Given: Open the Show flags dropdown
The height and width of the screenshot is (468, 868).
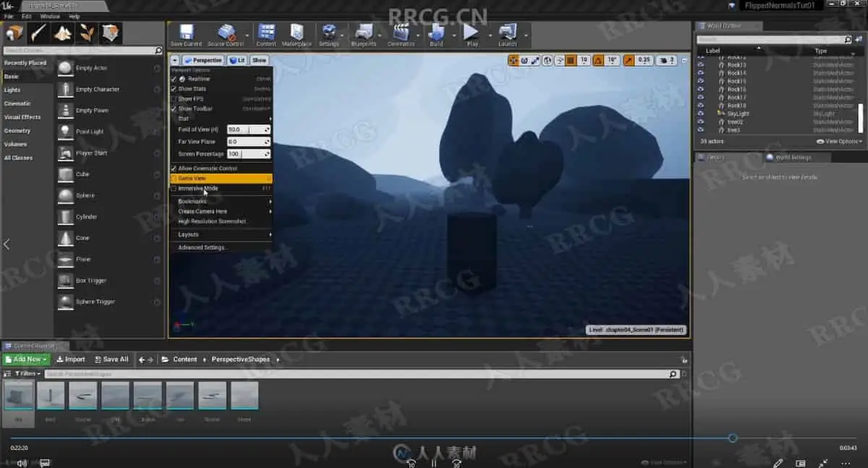Looking at the screenshot, I should click(259, 61).
